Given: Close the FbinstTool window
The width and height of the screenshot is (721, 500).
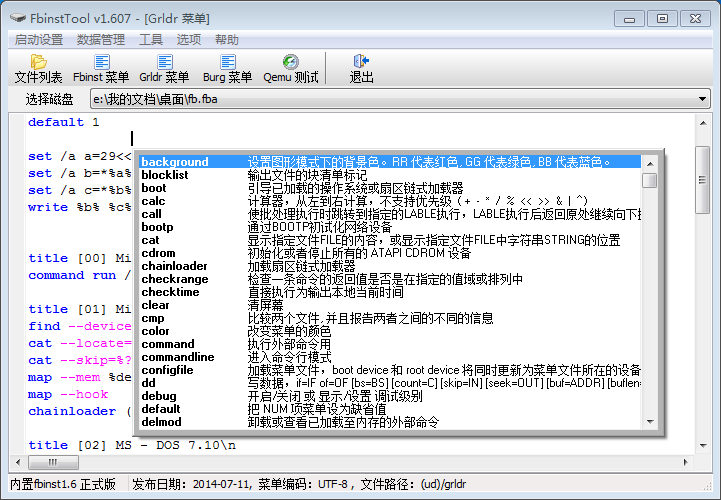Looking at the screenshot, I should point(695,19).
